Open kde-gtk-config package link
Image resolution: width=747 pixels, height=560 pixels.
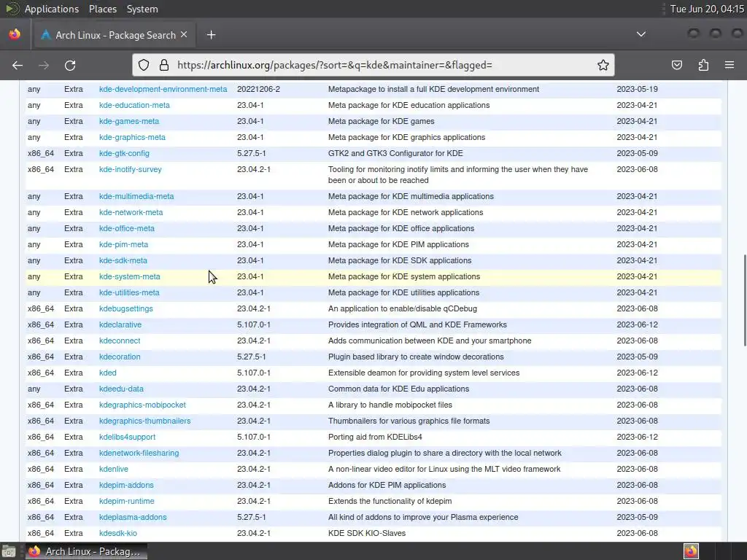click(124, 153)
